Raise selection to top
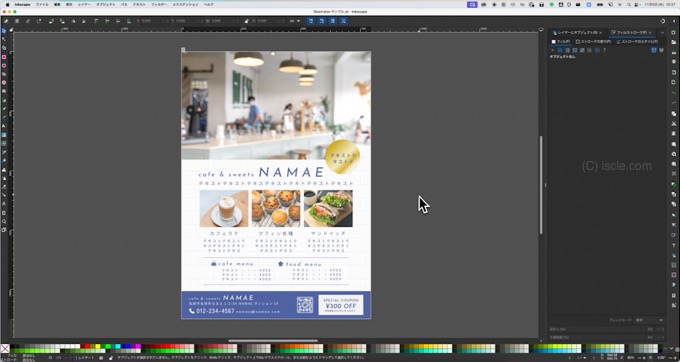Viewport: 680px width, 362px height. [x=96, y=21]
